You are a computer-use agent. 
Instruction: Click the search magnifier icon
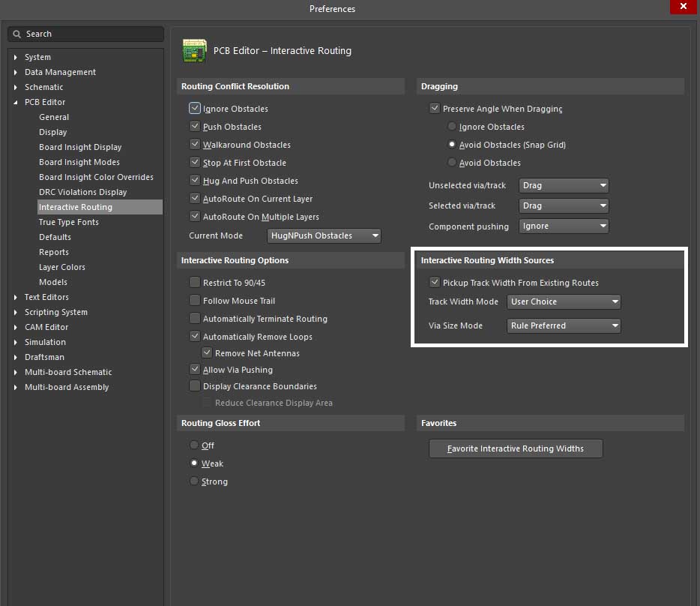point(18,34)
